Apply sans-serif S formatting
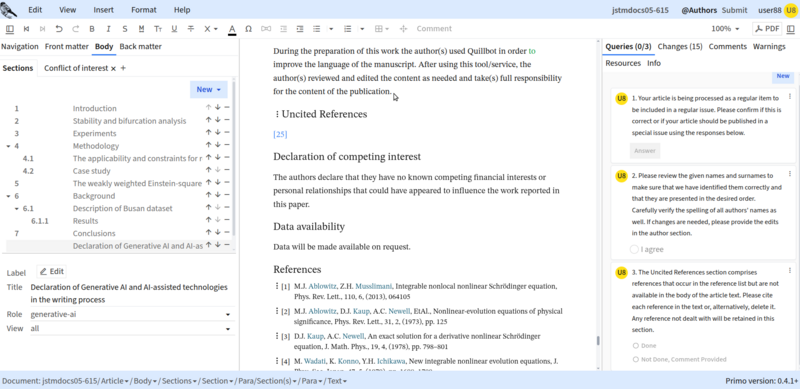 click(124, 29)
